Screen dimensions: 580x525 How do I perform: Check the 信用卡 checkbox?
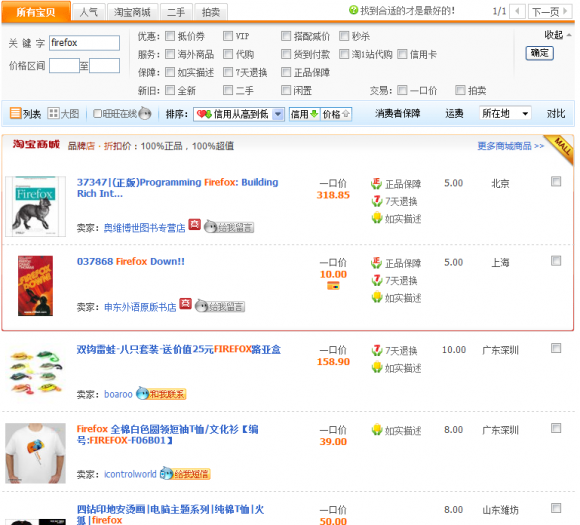click(x=402, y=54)
